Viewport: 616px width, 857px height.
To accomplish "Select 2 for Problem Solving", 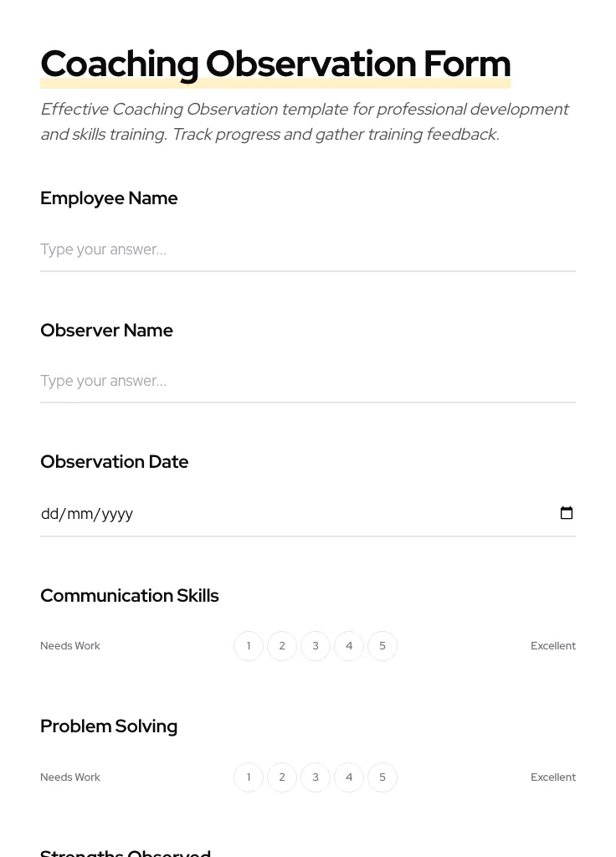I will (282, 777).
